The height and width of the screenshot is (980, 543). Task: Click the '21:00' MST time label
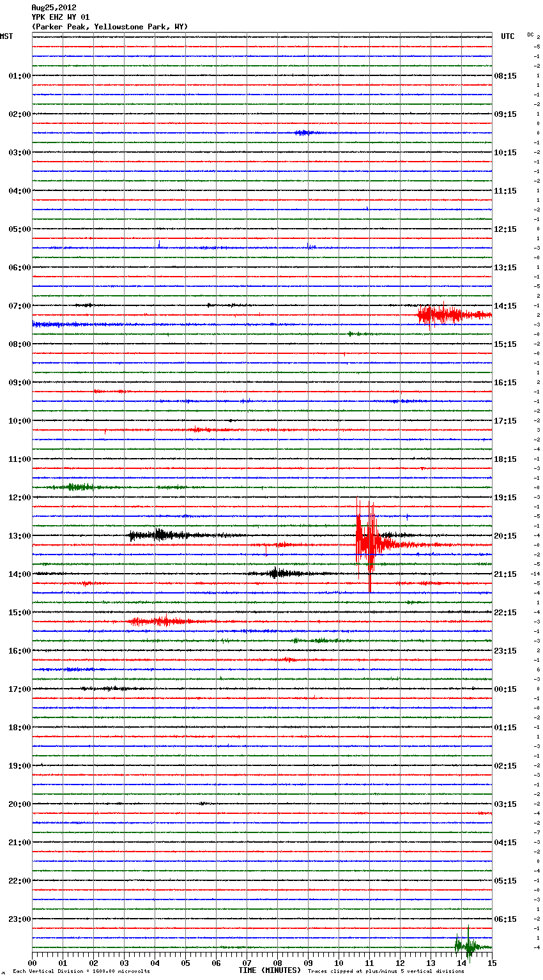coord(20,843)
